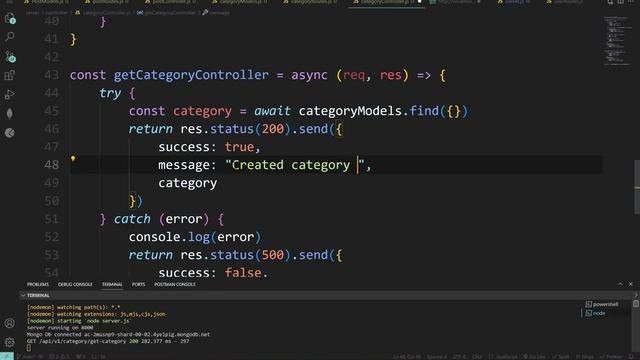Click 'category' on line 49

[x=187, y=183]
